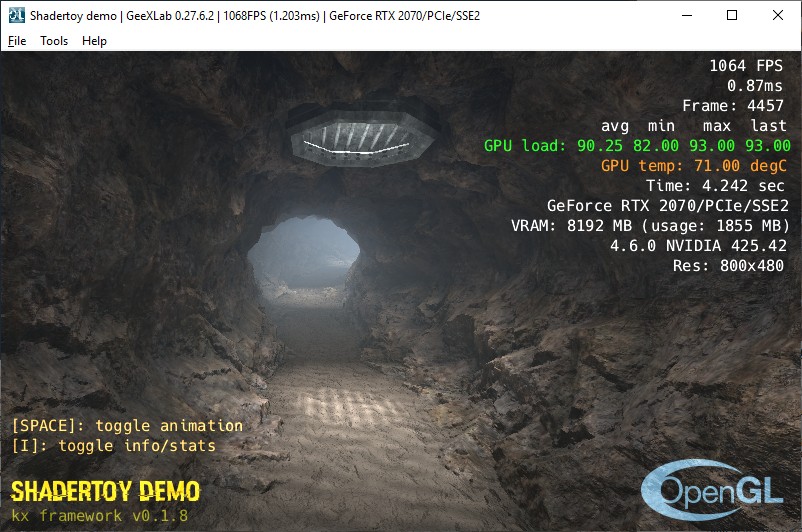Open the Tools menu
This screenshot has height=532, width=802.
coord(54,40)
